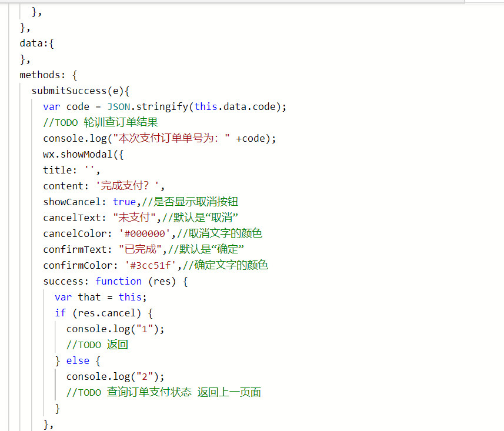The height and width of the screenshot is (431, 504).
Task: Click the JSON.stringify(this.data.code) line
Action: [165, 106]
